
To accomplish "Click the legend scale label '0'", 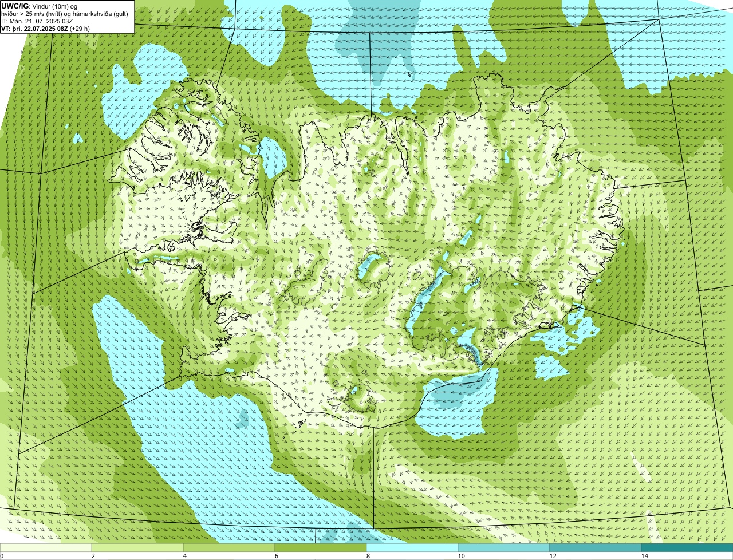I will click(2, 556).
